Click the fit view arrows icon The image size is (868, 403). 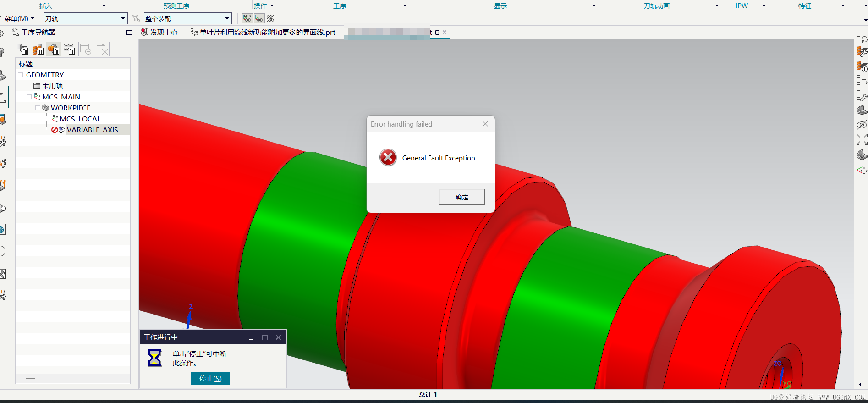tap(862, 139)
